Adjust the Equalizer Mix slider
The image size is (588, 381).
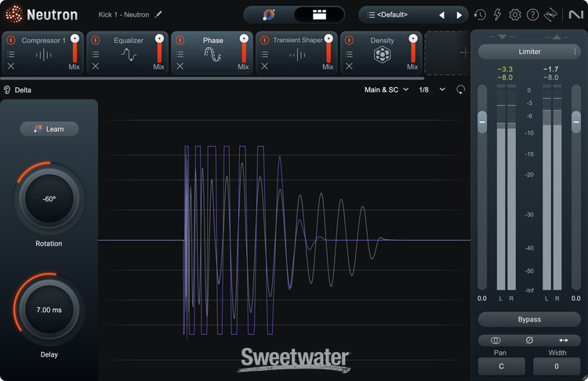[x=159, y=48]
